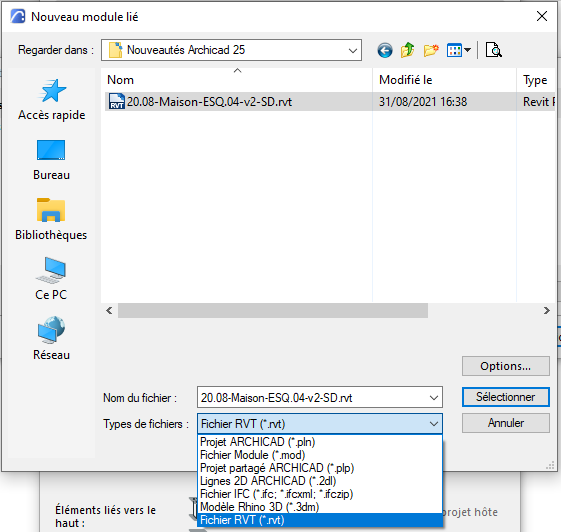Expand the Regarder dans folder dropdown

[353, 50]
